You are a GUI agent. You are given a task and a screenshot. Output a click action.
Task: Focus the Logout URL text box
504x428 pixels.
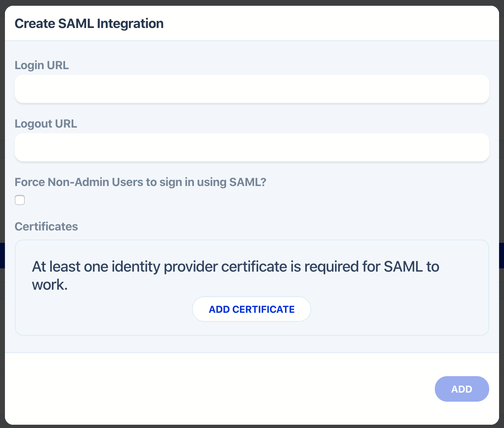(x=252, y=147)
